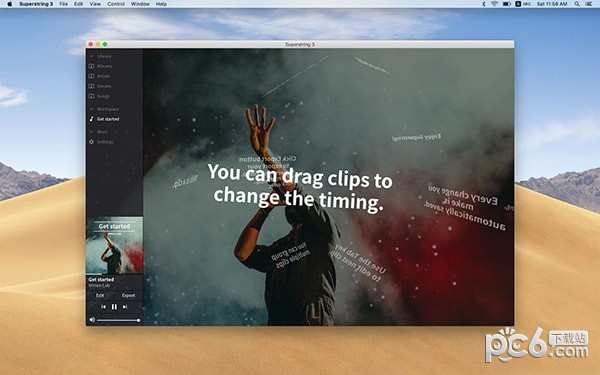Open the File menu

tap(64, 4)
